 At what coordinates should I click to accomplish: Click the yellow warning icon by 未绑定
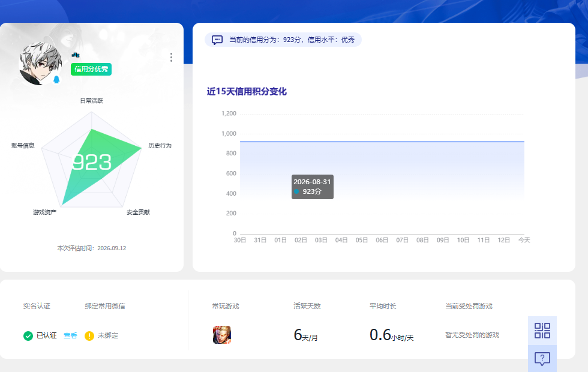click(x=89, y=335)
